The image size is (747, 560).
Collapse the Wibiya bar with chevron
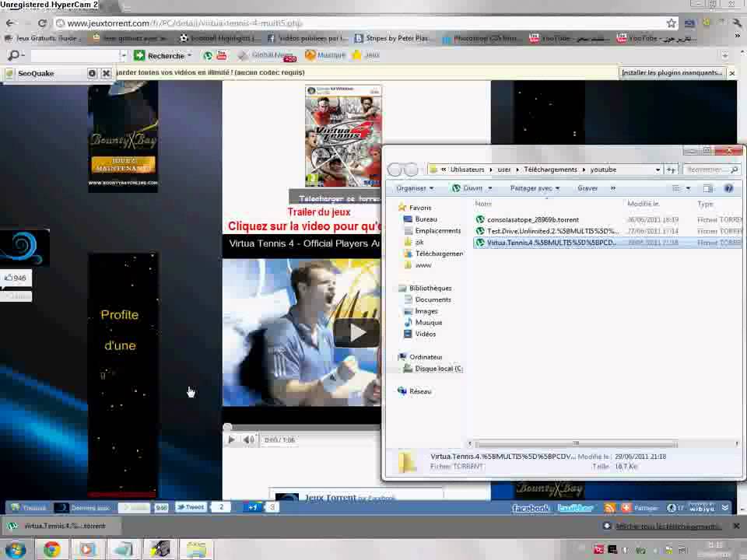click(x=725, y=508)
